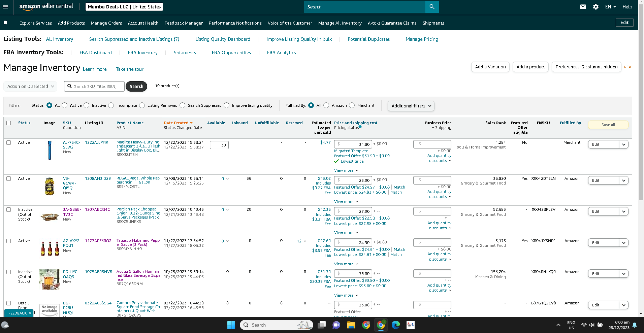Select Fulfilled By Merchant radio button
This screenshot has width=644, height=333.
click(x=352, y=105)
